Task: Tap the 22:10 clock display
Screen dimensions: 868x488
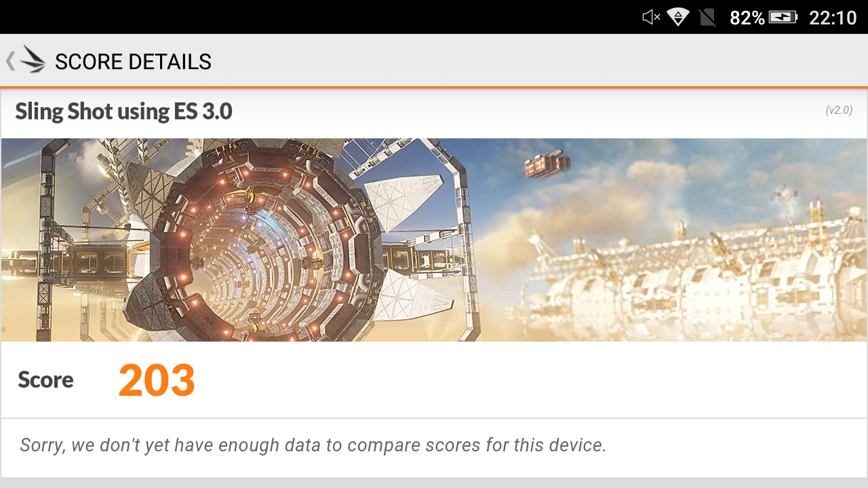Action: click(833, 18)
